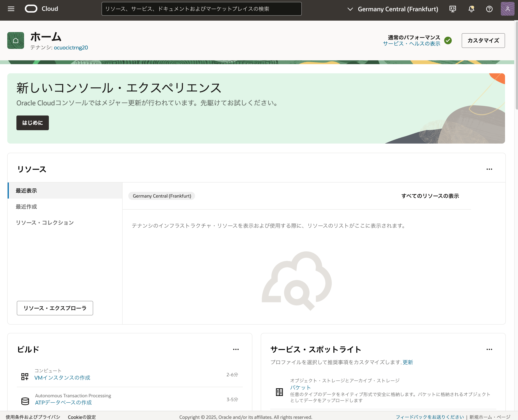Click the 通常のパフォーマンス status text
This screenshot has width=518, height=420.
tap(414, 37)
